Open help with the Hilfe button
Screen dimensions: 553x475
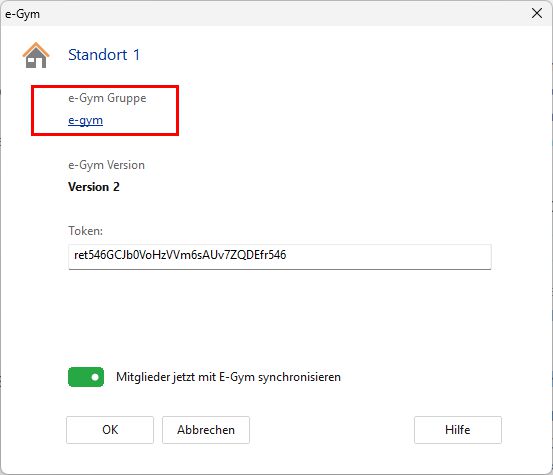point(458,430)
